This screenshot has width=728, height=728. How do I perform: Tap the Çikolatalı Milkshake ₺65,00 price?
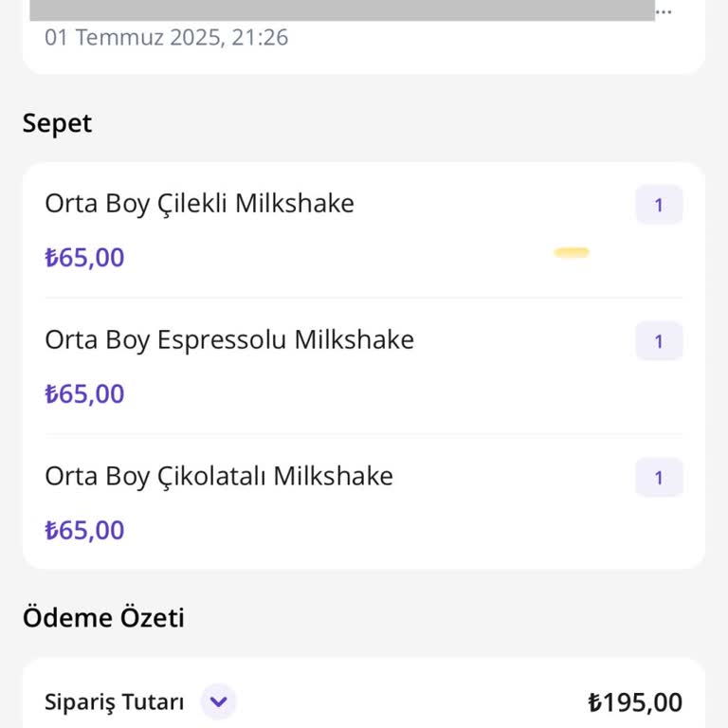pos(84,531)
